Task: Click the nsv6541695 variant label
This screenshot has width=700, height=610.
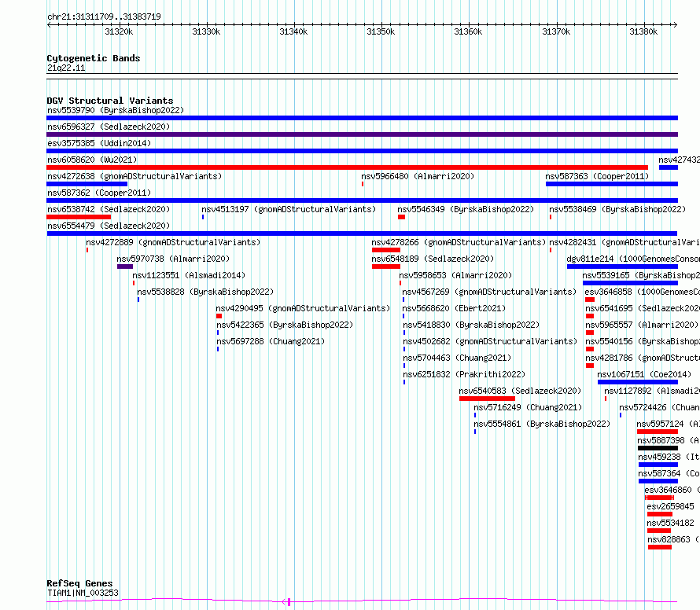Action: coord(643,308)
